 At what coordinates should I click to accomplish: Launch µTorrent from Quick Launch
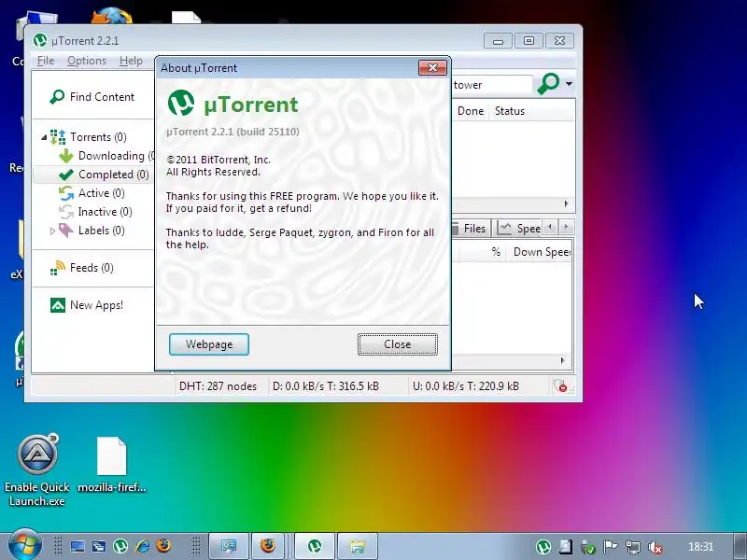[x=120, y=546]
